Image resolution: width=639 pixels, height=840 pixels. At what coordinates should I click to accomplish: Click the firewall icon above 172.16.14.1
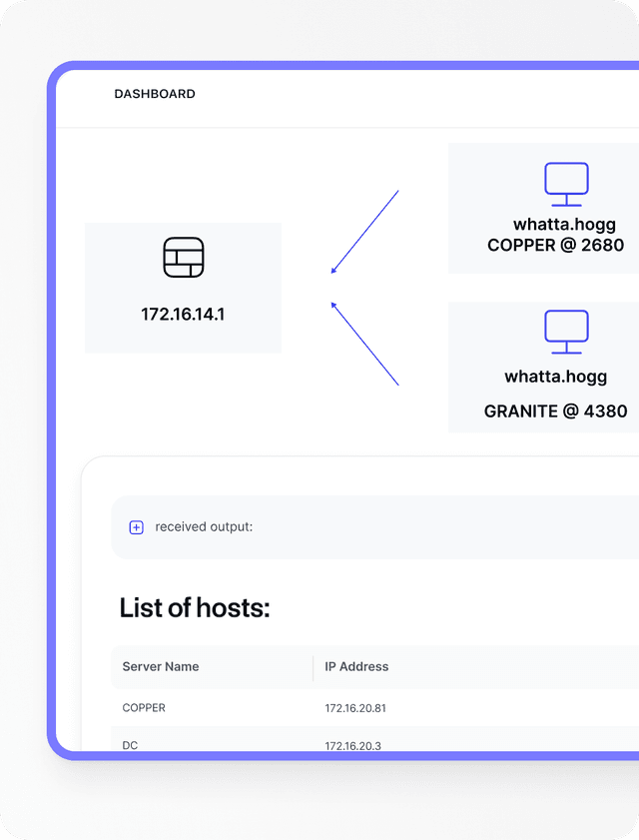(183, 257)
